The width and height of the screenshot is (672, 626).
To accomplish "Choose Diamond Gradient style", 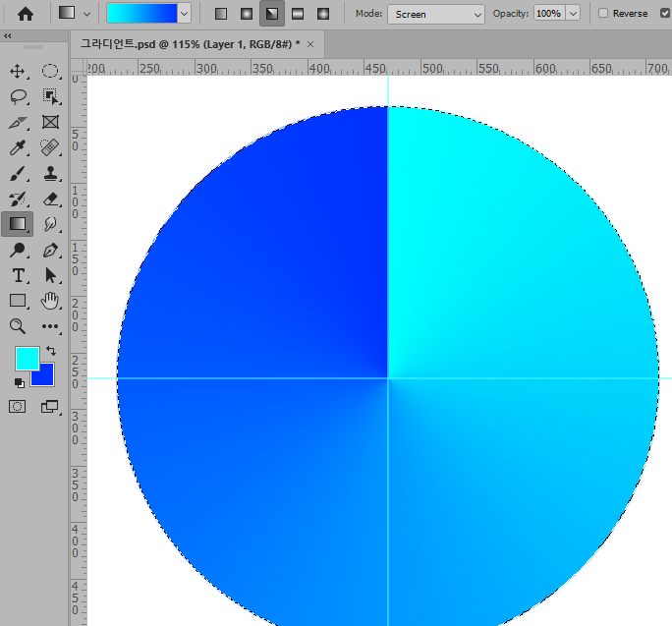I will click(x=323, y=14).
